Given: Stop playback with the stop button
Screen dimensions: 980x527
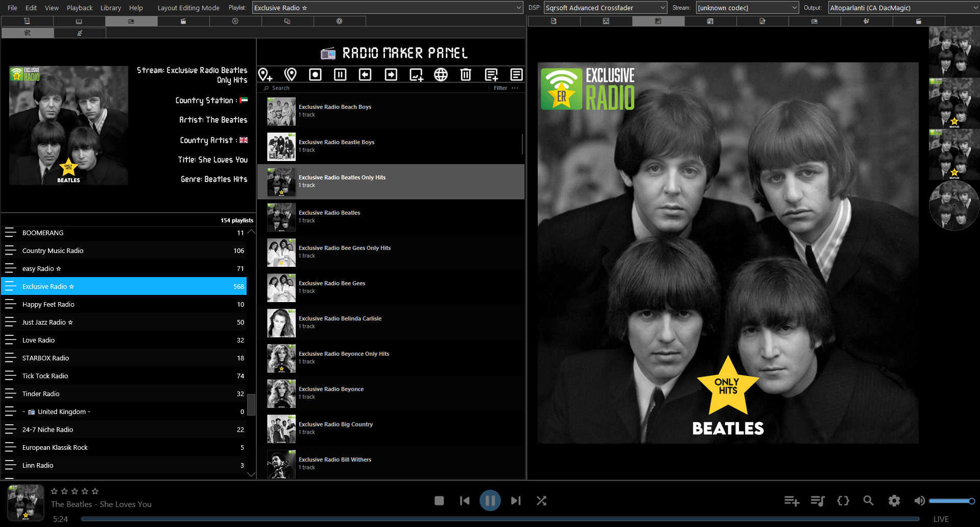Looking at the screenshot, I should [x=439, y=501].
